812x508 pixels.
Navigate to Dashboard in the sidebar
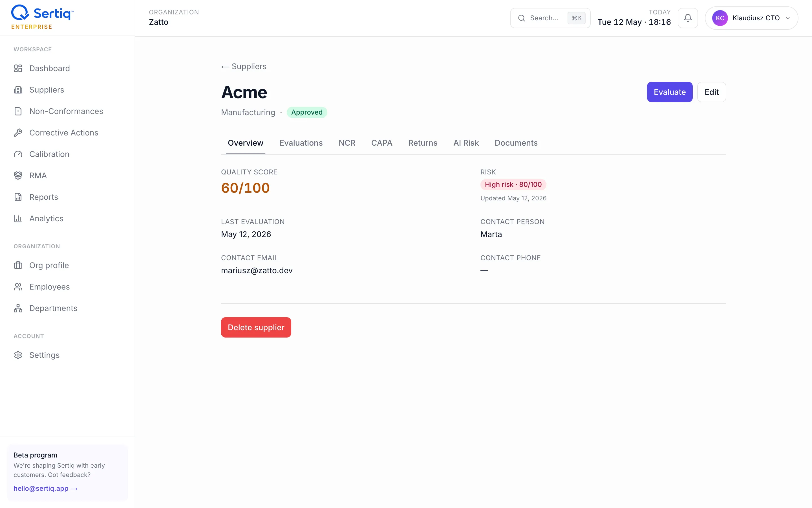[50, 68]
